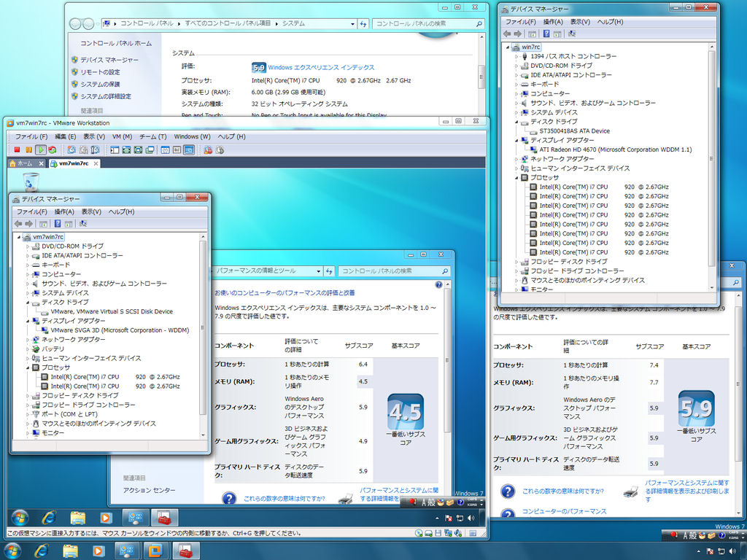Open リモートの設定 link in System sidebar
The image size is (747, 560).
click(100, 72)
